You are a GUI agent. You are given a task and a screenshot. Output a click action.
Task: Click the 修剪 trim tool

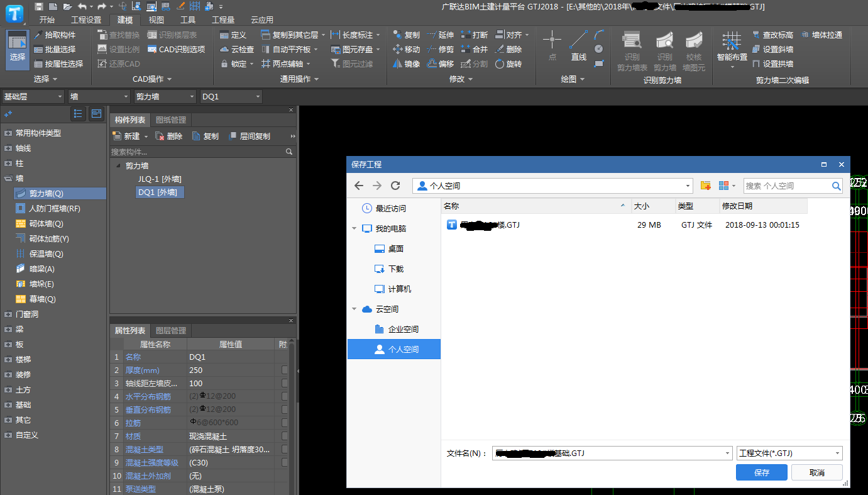[x=440, y=49]
